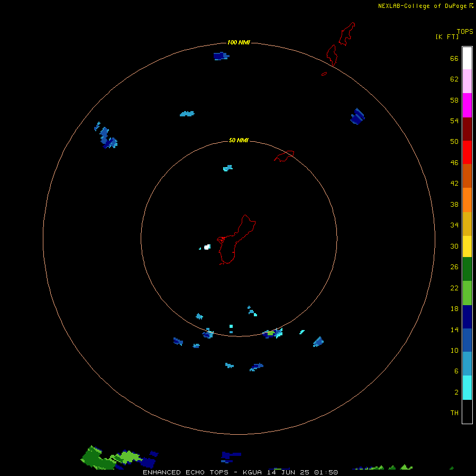
Task: Click the 100 NMI range ring label
Action: tap(239, 42)
